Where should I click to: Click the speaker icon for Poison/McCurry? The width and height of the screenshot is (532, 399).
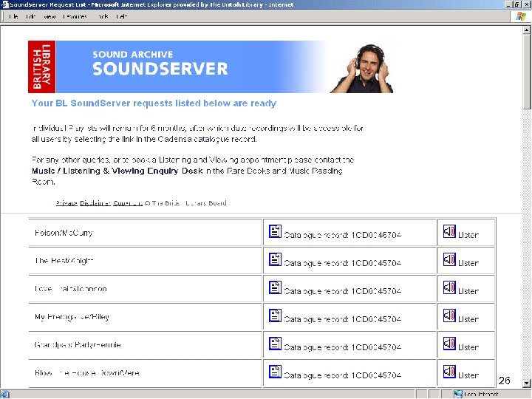click(449, 231)
